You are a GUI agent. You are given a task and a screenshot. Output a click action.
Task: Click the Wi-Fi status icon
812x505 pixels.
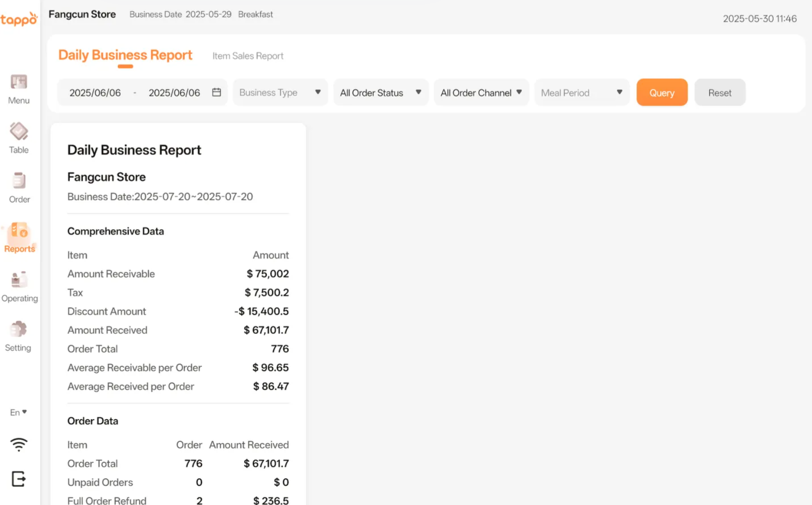(19, 444)
